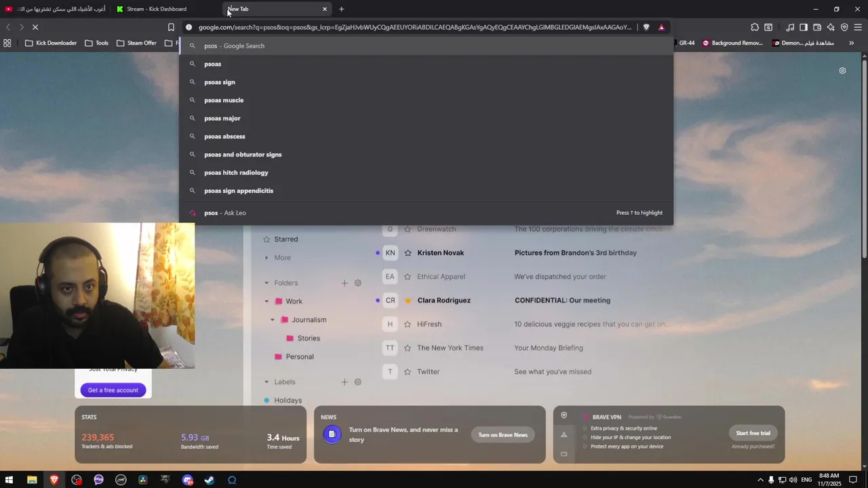Click the microphone tray icon

[x=771, y=480]
